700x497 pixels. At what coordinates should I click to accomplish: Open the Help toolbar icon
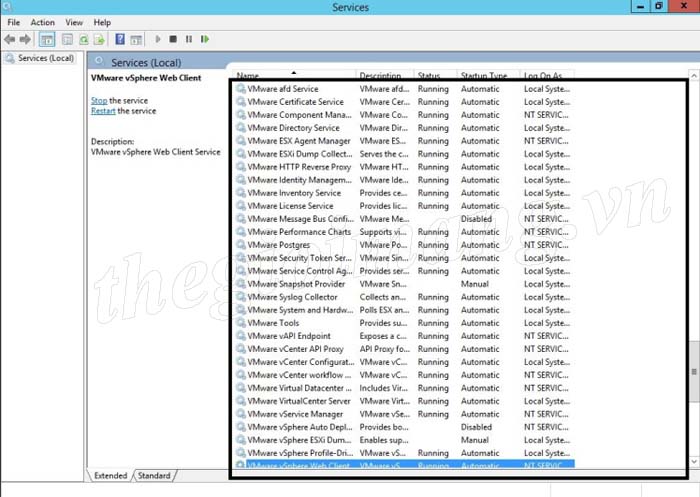pos(120,39)
